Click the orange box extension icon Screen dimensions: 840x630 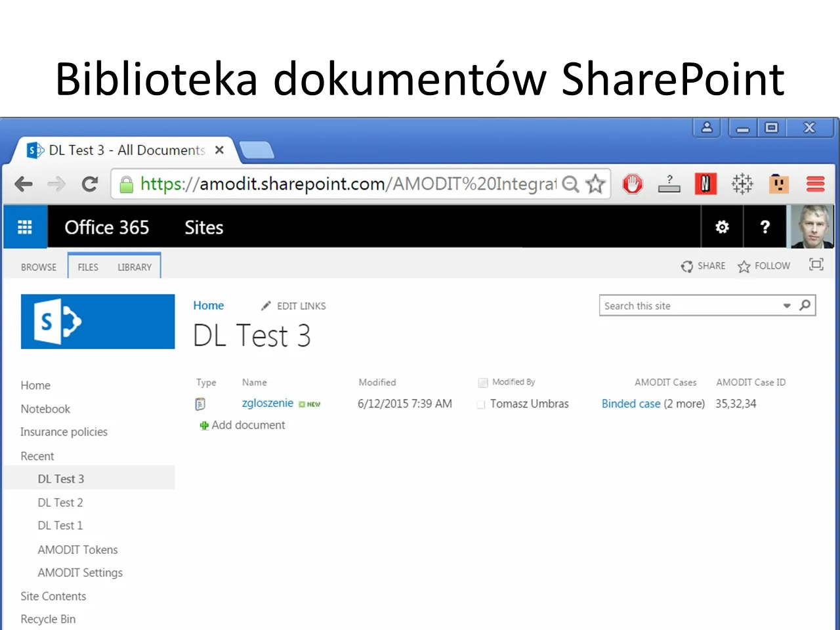(x=779, y=184)
